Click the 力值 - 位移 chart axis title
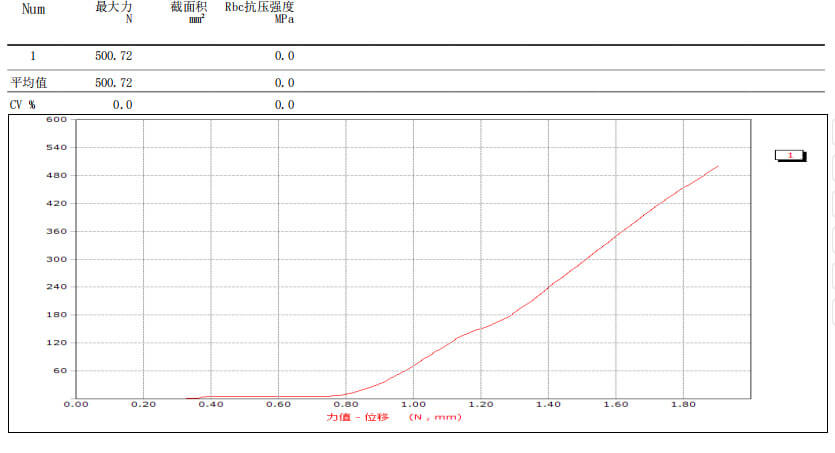835x453 pixels. pos(357,417)
